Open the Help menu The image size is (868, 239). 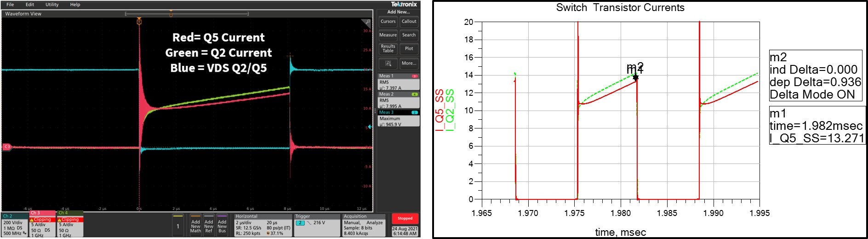tap(75, 5)
